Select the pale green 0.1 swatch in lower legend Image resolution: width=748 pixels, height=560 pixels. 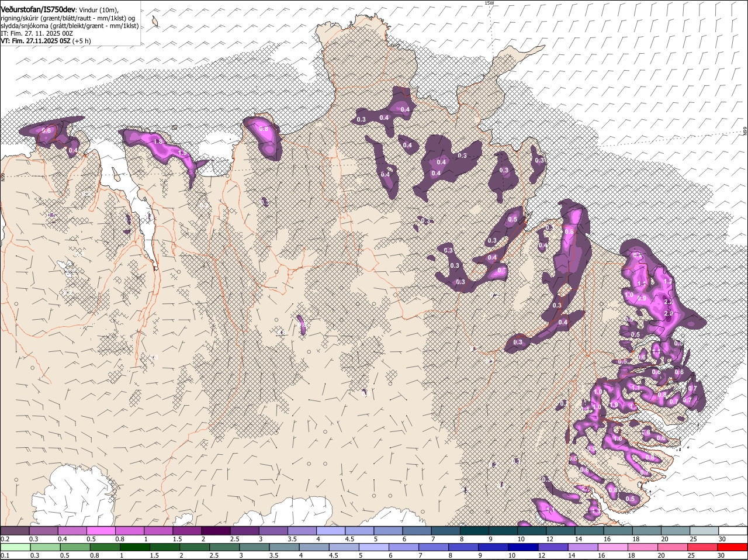coord(15,548)
